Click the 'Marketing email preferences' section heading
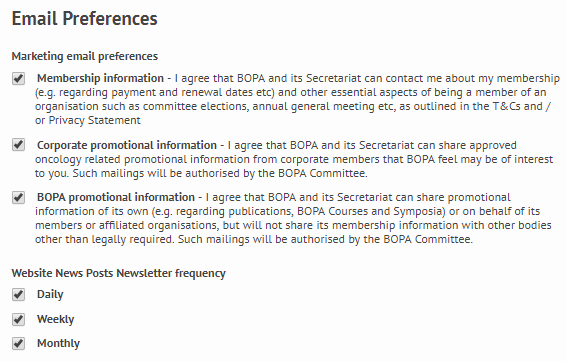 [x=85, y=56]
